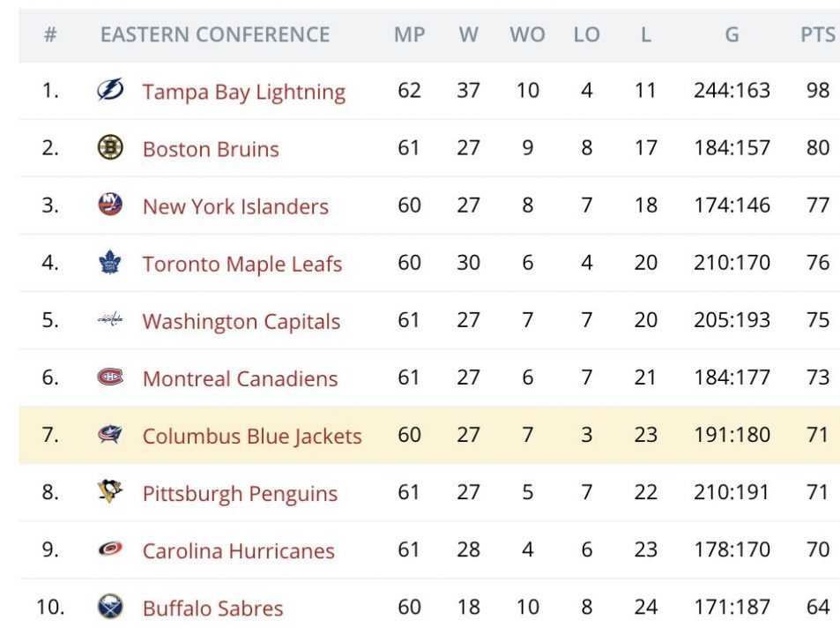Open the Boston Bruins team link
The width and height of the screenshot is (840, 635).
211,149
